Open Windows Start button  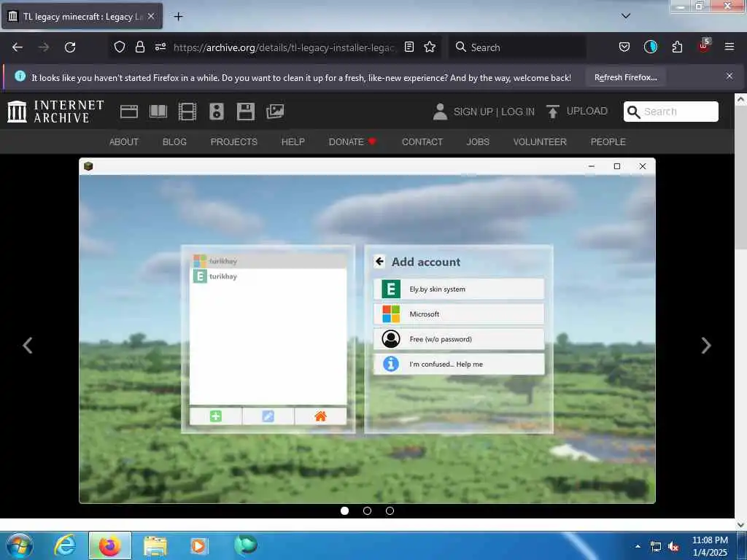[20, 545]
